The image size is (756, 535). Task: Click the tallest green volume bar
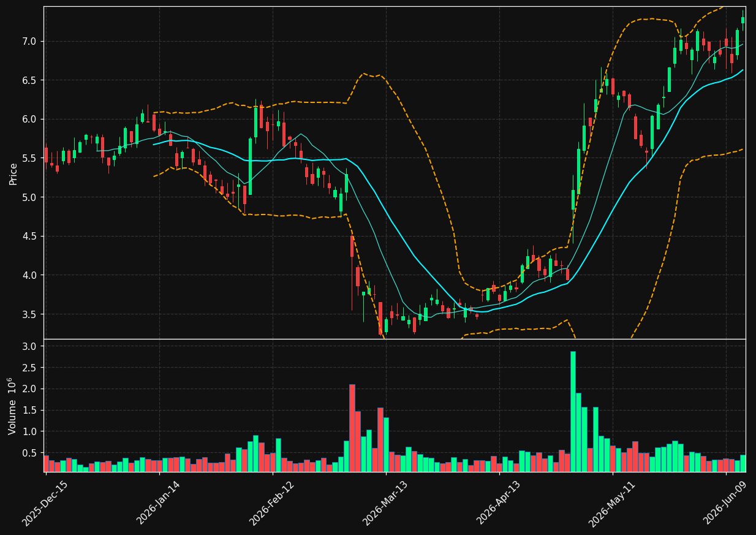click(573, 411)
